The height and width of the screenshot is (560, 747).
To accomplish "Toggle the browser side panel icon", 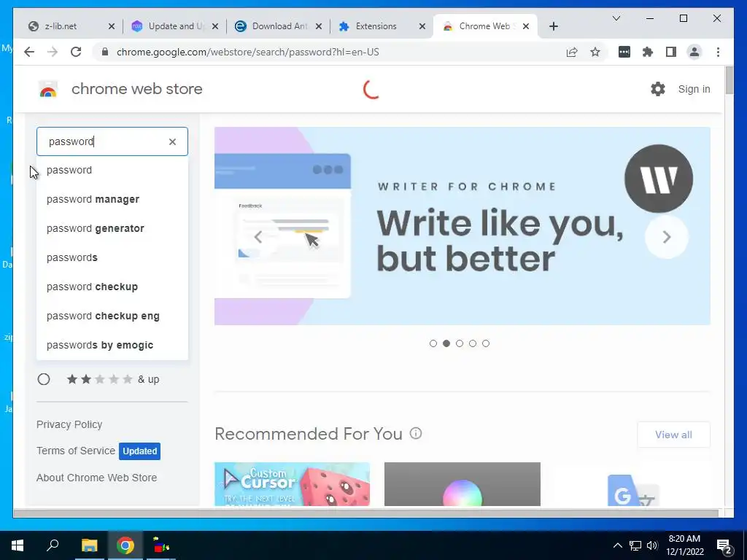I will (671, 52).
